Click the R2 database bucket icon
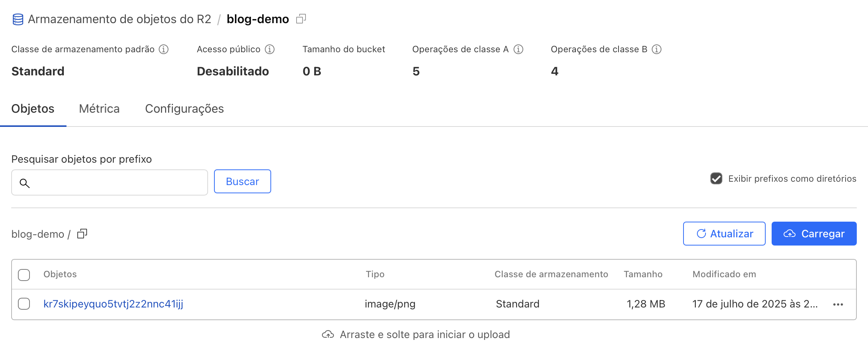 pyautogui.click(x=18, y=19)
